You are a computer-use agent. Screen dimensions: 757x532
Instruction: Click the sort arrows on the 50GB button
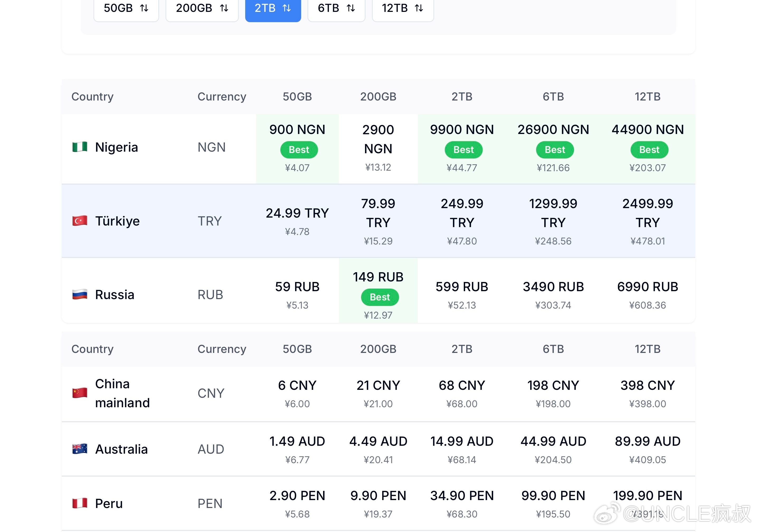(x=144, y=8)
